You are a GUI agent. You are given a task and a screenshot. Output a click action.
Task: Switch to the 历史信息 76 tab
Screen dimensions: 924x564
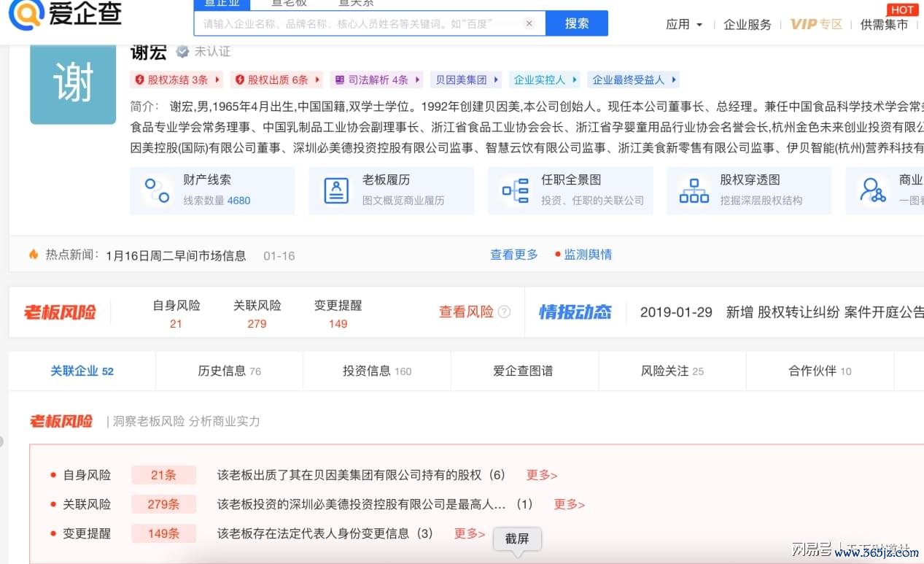[229, 371]
